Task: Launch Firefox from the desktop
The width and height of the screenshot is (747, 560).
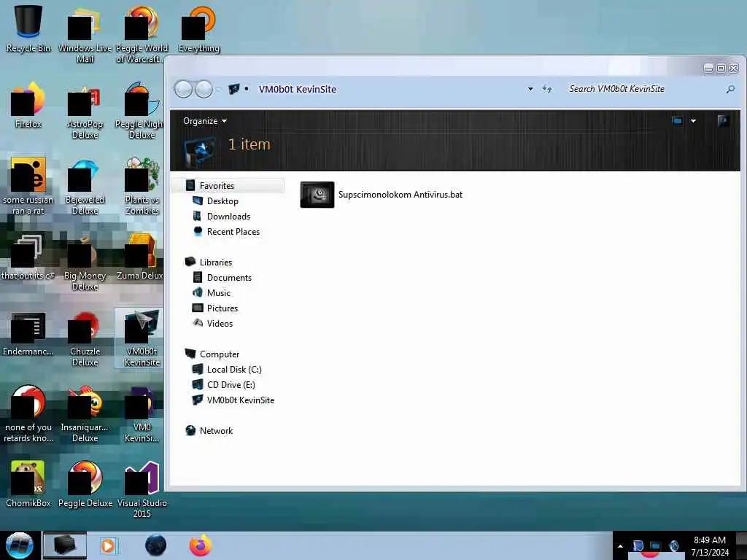Action: coord(28,105)
